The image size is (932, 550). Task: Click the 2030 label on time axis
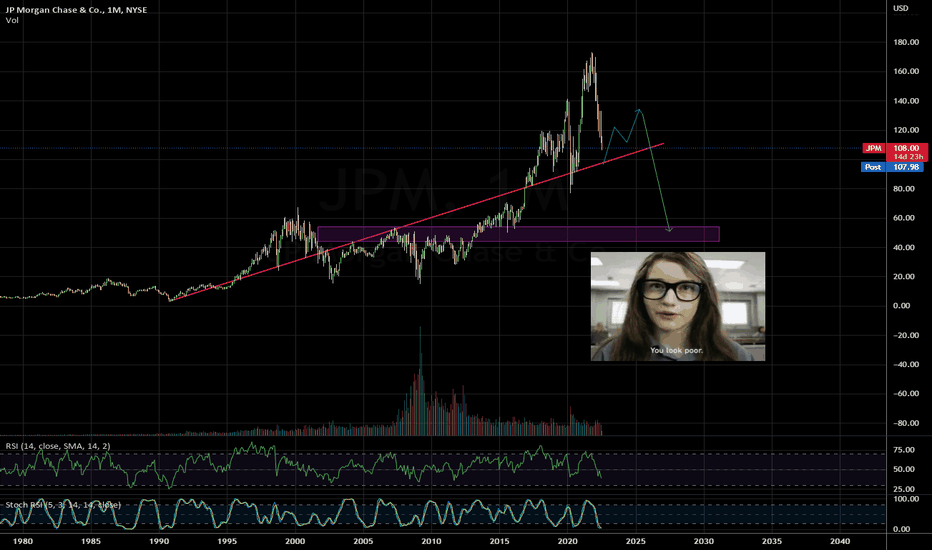coord(704,541)
